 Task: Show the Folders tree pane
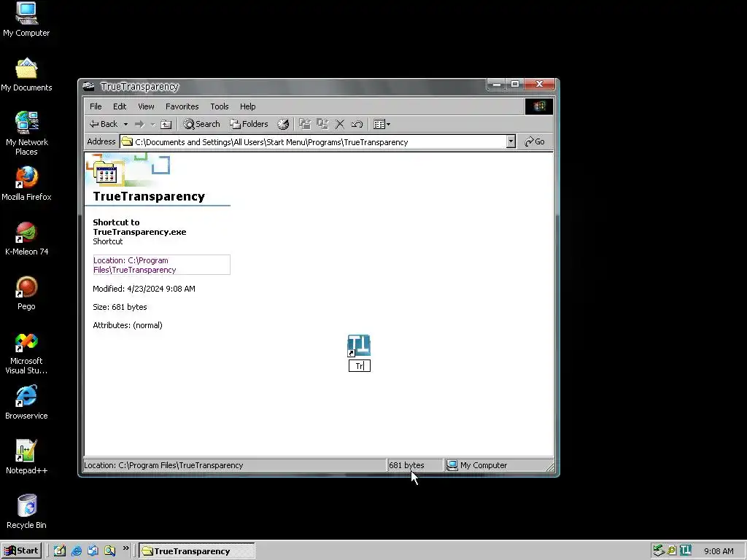point(249,124)
